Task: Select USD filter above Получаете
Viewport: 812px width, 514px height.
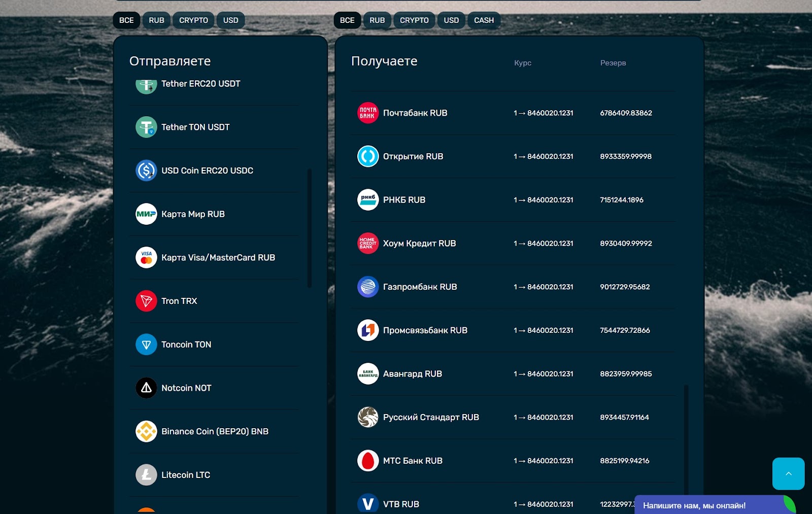Action: point(451,20)
